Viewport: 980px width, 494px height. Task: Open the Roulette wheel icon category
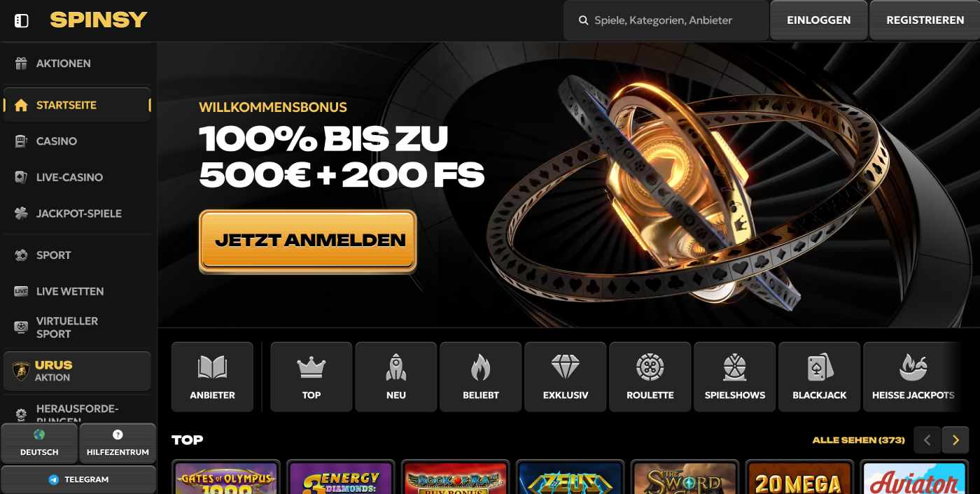click(x=650, y=376)
